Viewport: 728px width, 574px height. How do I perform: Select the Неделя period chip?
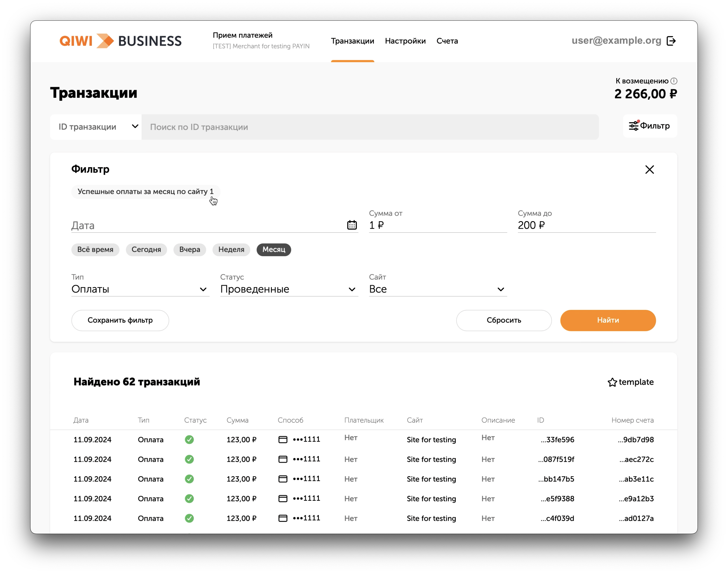coord(231,250)
